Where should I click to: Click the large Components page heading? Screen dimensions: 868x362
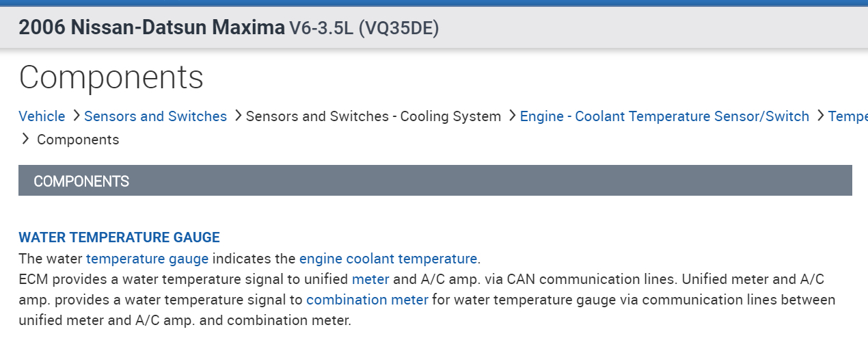pos(111,77)
